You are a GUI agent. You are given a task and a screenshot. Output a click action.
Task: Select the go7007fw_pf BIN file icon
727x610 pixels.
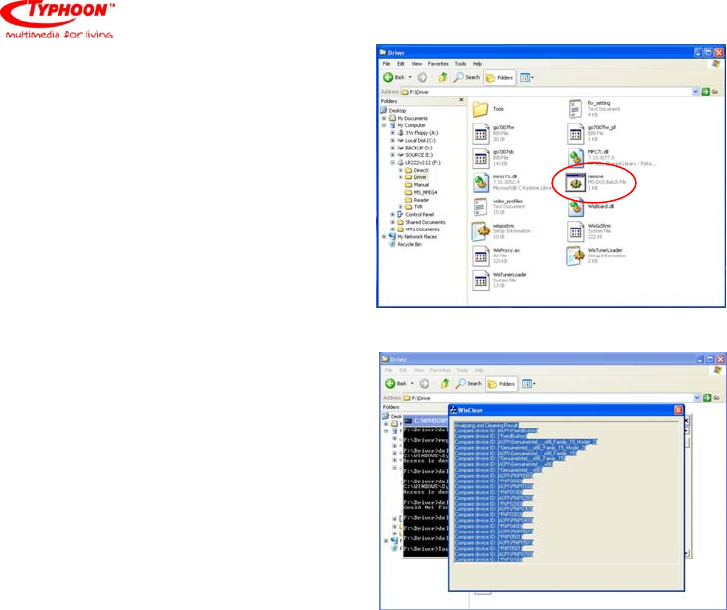575,134
